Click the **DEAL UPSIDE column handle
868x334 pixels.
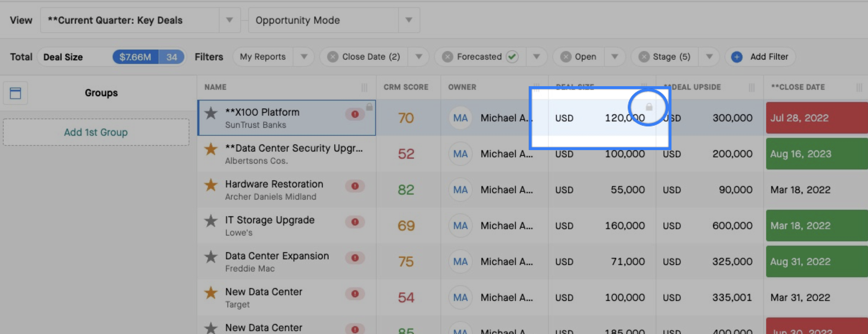[752, 87]
